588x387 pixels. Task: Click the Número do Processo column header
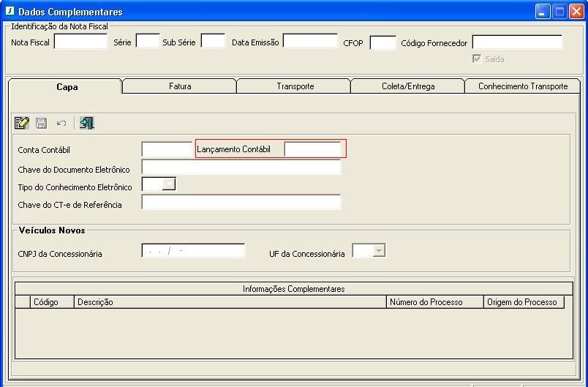(x=434, y=302)
